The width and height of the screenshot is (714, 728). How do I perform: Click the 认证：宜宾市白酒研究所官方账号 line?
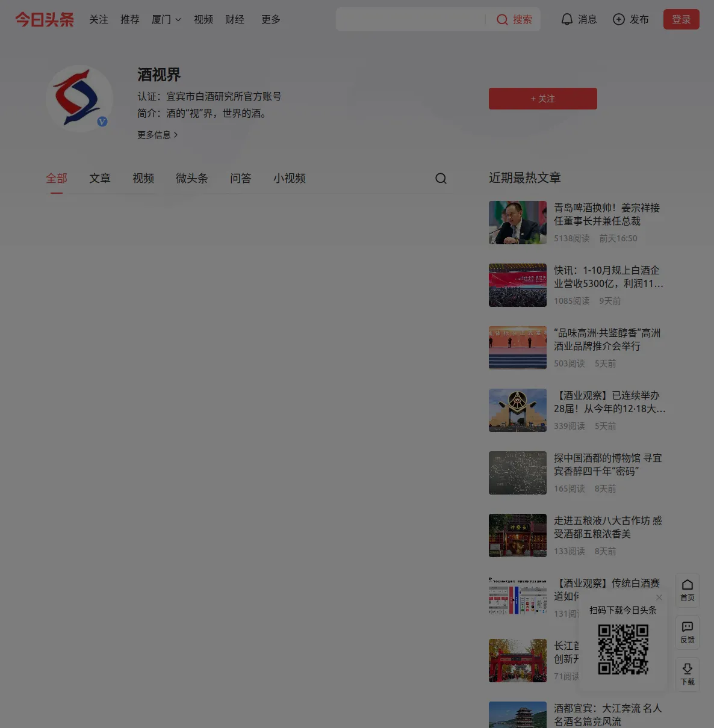(210, 96)
